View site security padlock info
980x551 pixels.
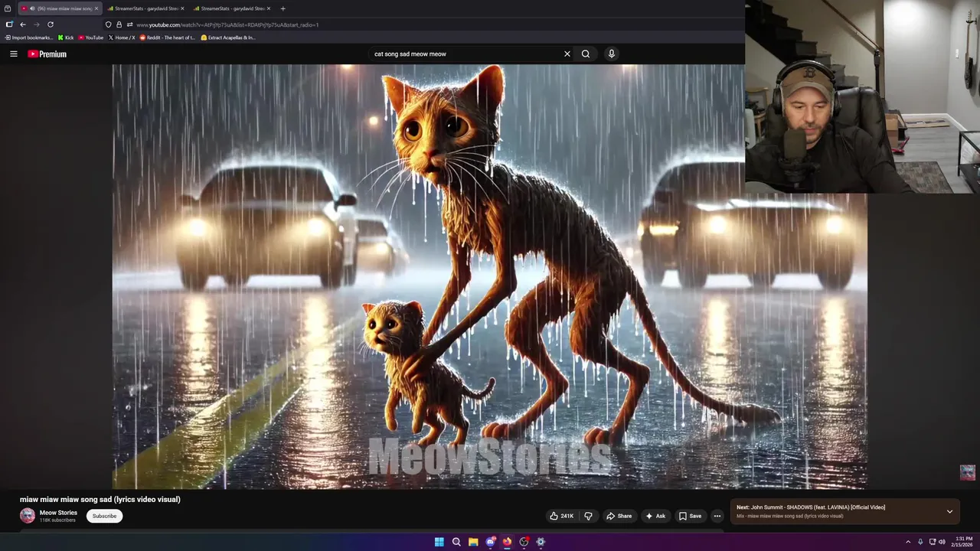(119, 24)
